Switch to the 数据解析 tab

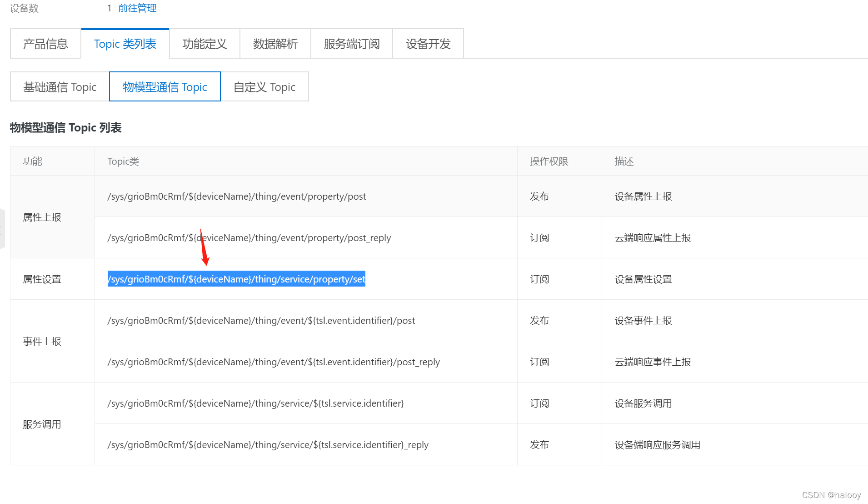tap(275, 44)
